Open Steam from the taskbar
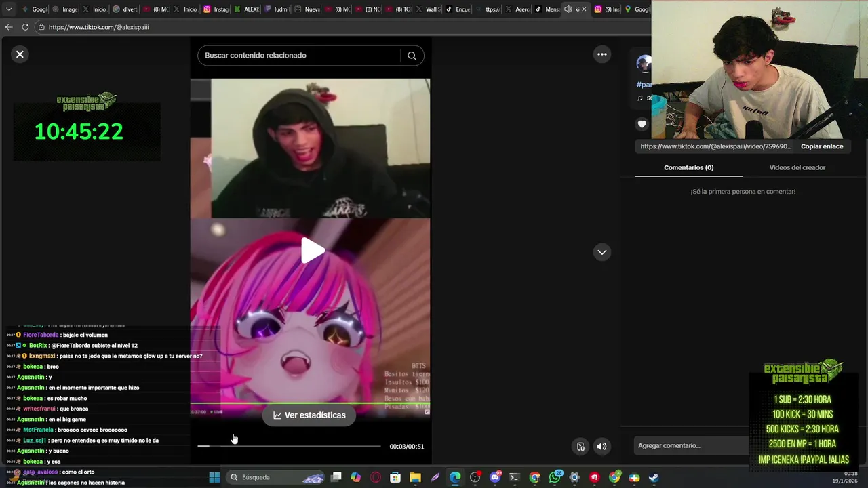 click(654, 477)
